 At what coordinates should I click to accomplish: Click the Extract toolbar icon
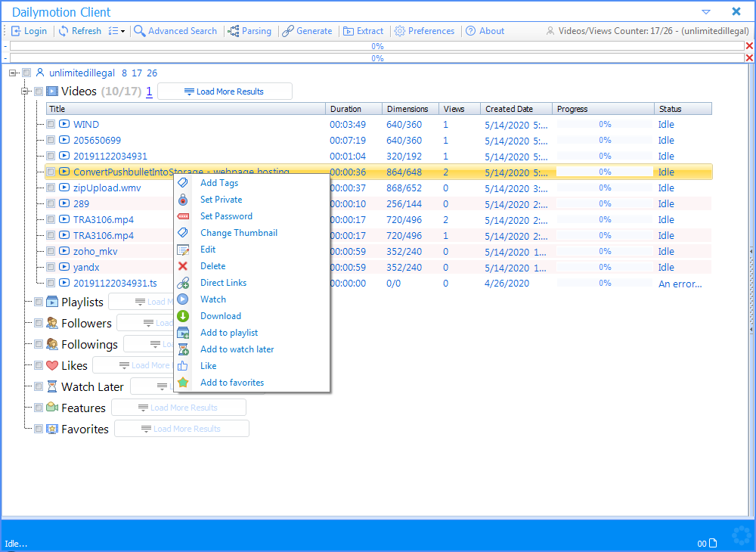point(348,31)
